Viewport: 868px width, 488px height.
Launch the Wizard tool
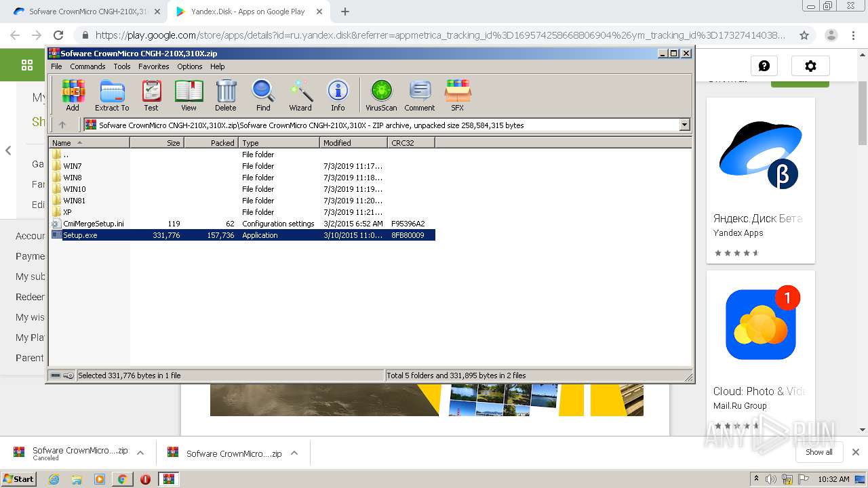click(300, 95)
